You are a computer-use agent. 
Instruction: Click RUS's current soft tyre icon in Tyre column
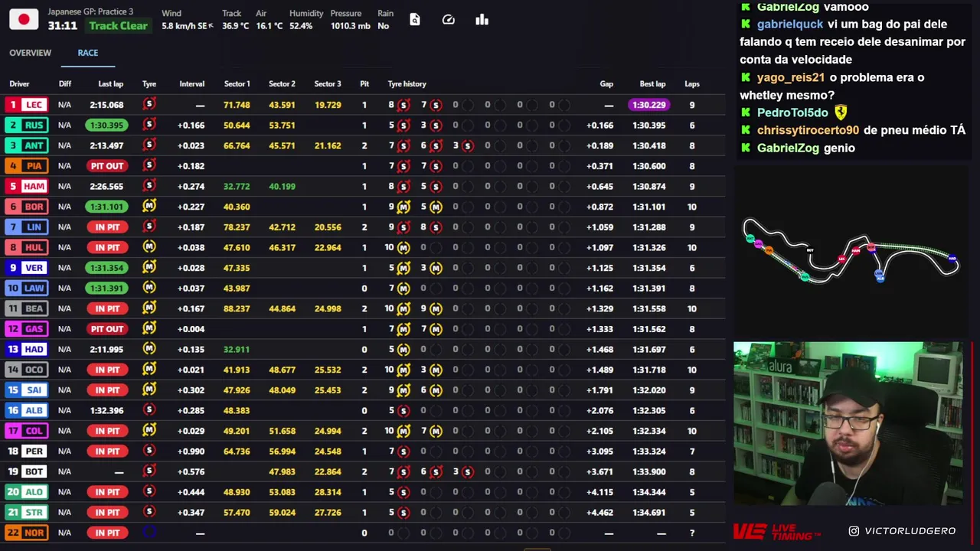149,125
